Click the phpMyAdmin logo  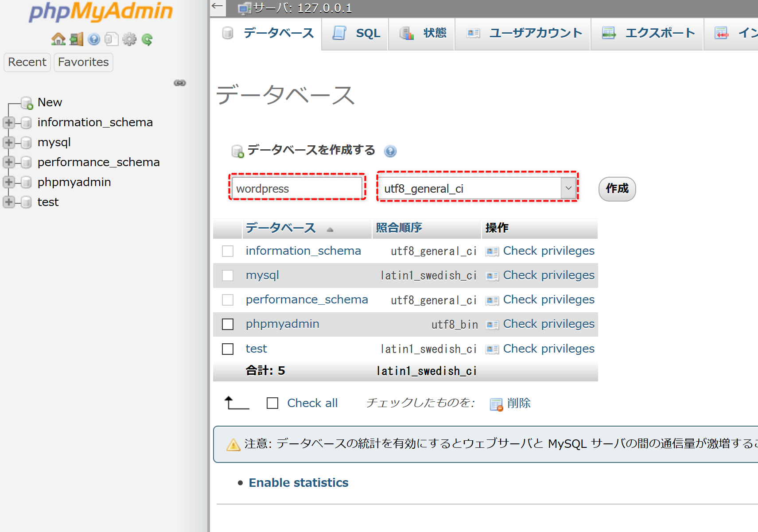tap(101, 12)
